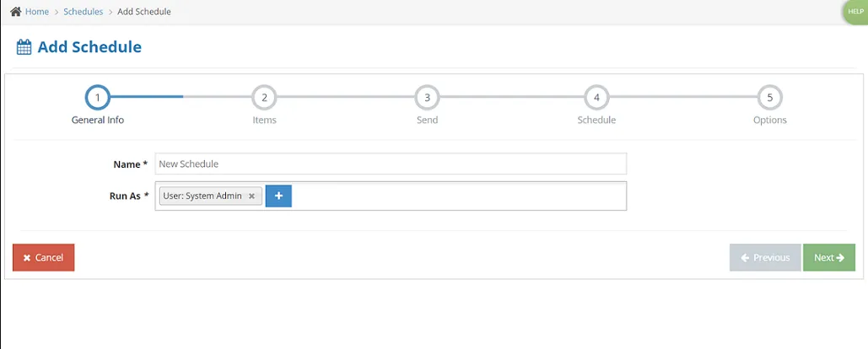
Task: Click the Options step label
Action: pos(769,120)
